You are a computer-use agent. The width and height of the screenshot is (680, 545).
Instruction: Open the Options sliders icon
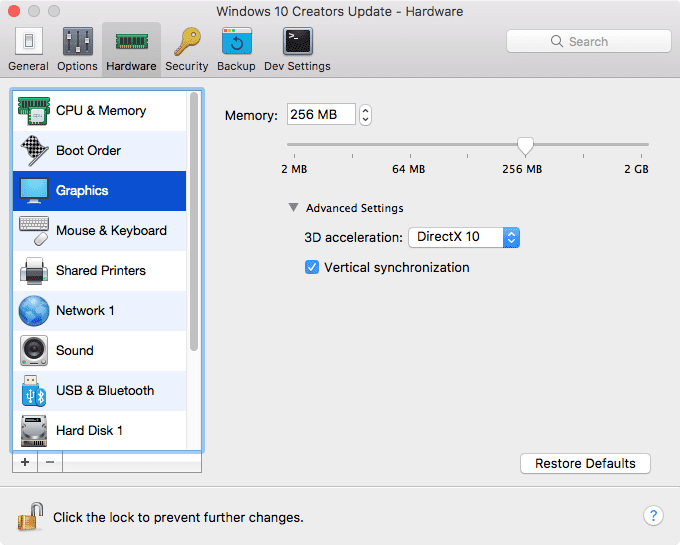tap(78, 41)
